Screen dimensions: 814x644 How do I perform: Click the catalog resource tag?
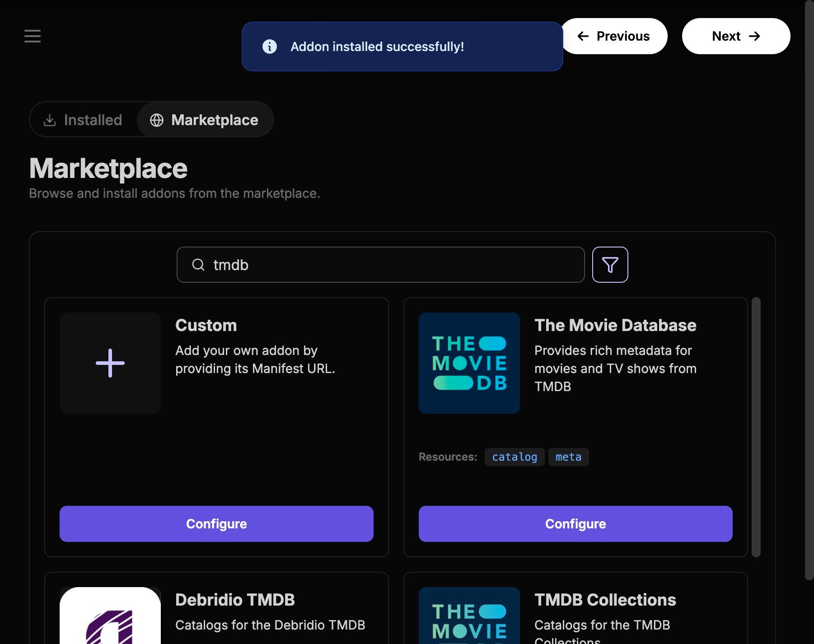(x=515, y=457)
